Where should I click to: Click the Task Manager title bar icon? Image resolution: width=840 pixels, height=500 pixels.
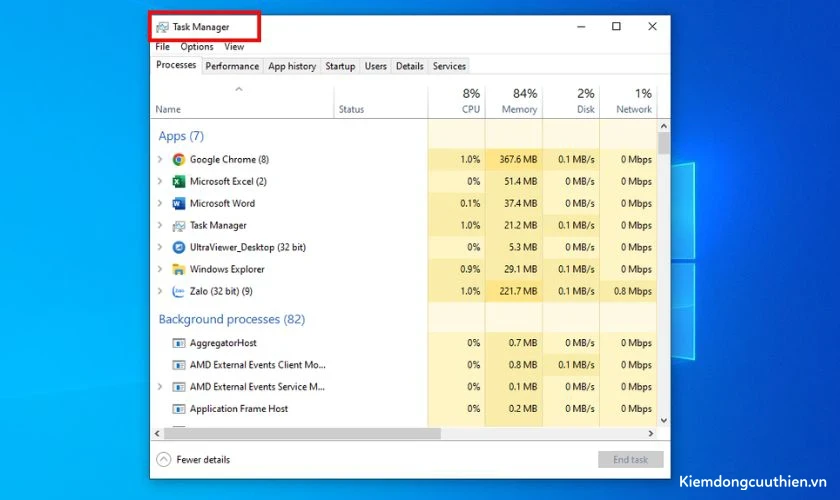tap(162, 27)
